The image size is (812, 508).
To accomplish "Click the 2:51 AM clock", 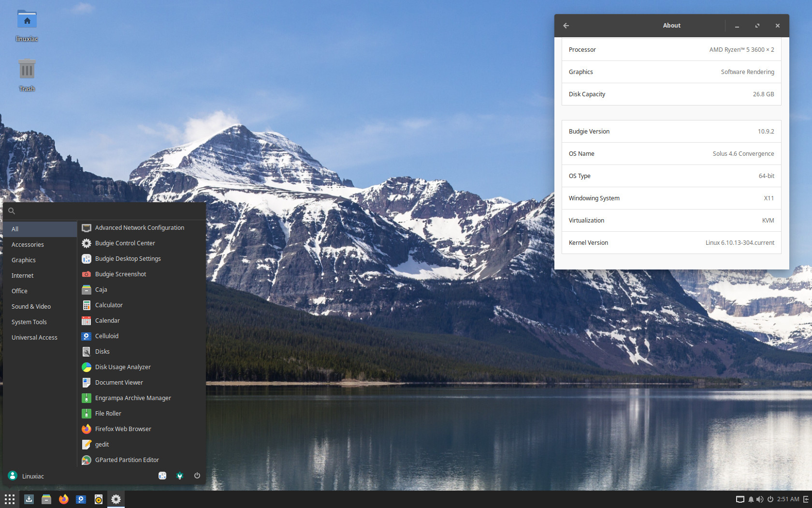I will (788, 499).
